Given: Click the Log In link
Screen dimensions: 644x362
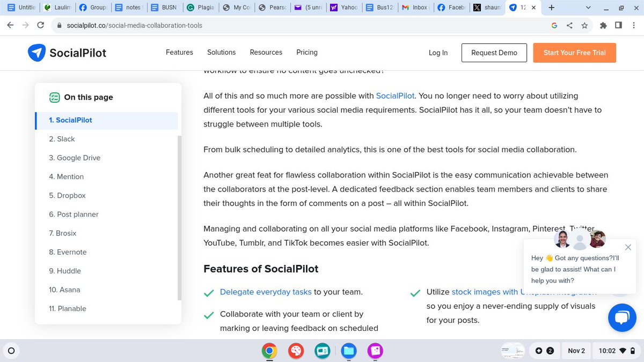Looking at the screenshot, I should point(438,53).
